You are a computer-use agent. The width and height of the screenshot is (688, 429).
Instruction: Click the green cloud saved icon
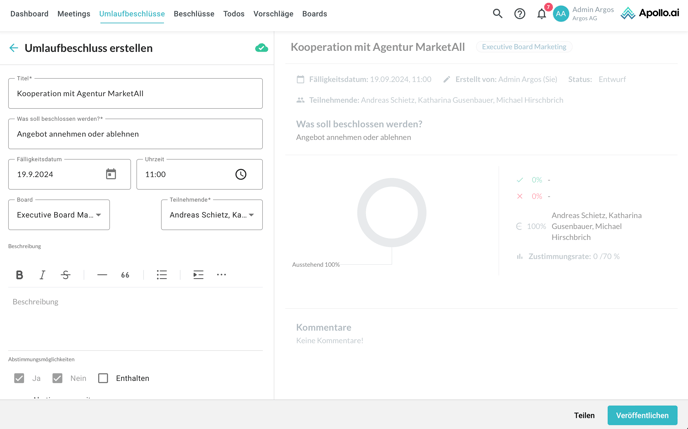point(261,48)
